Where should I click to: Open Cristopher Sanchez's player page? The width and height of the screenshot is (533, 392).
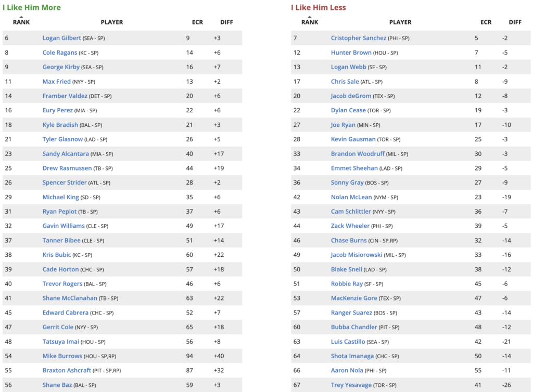(x=359, y=38)
